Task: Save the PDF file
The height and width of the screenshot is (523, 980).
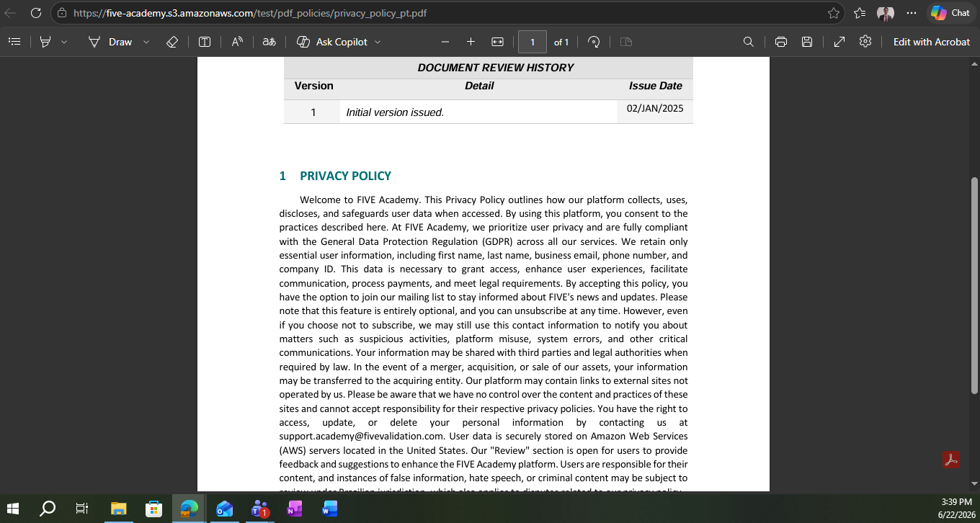Action: click(807, 42)
